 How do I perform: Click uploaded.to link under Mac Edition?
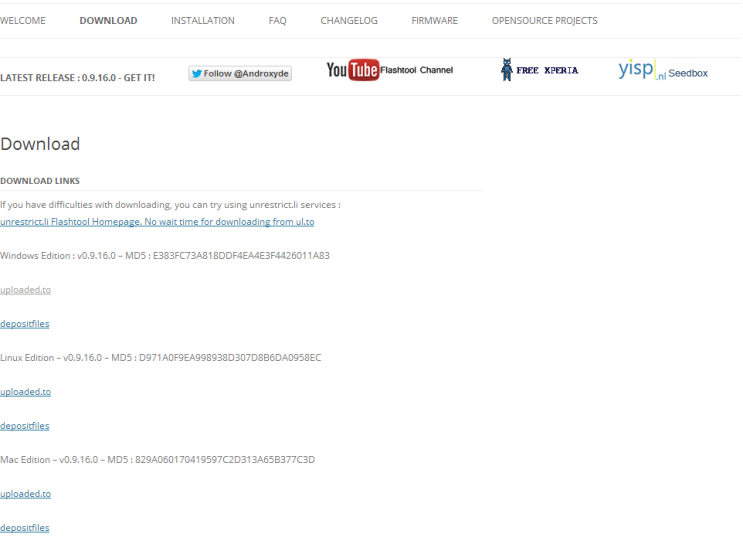click(x=26, y=494)
